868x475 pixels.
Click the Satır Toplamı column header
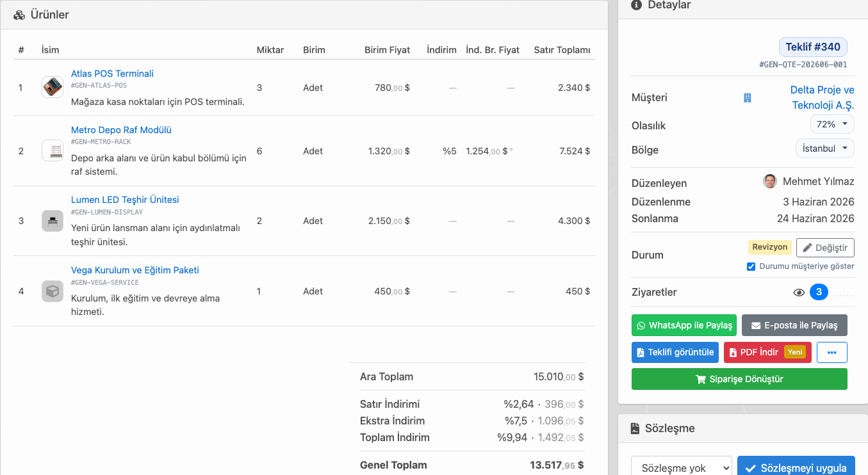click(562, 50)
